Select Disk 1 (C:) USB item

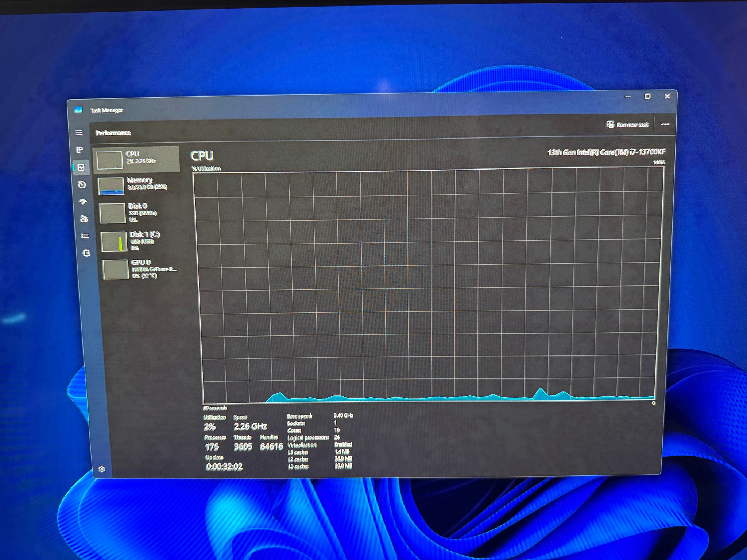(x=141, y=241)
